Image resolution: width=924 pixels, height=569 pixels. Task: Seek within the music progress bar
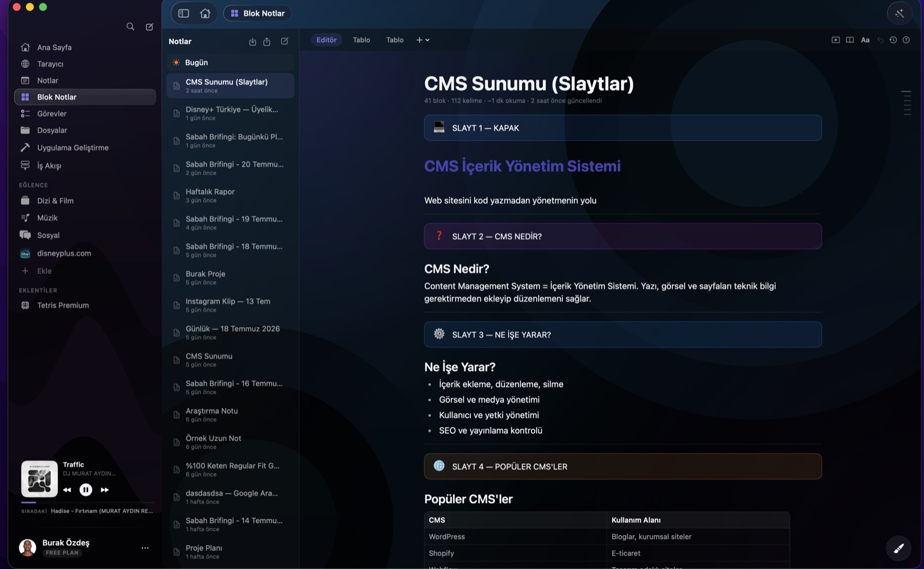coord(88,503)
